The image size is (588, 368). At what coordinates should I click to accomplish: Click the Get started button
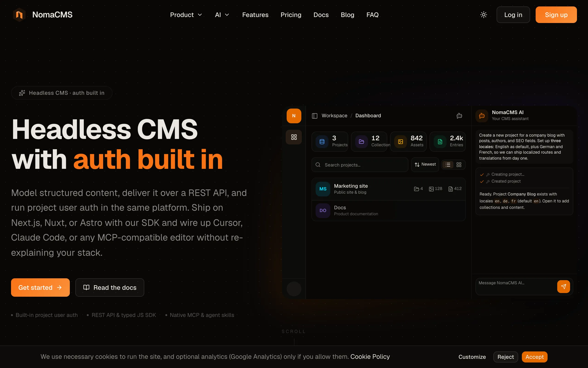pyautogui.click(x=40, y=287)
